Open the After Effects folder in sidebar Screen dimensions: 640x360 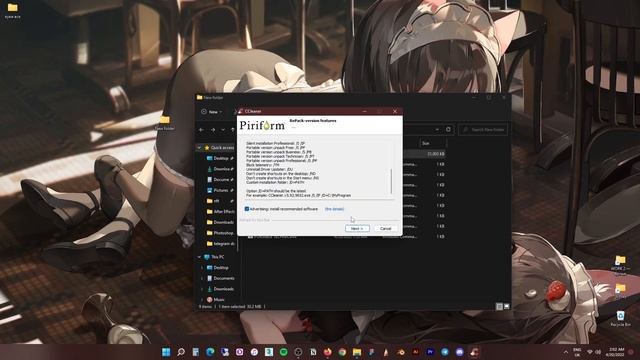(x=221, y=211)
